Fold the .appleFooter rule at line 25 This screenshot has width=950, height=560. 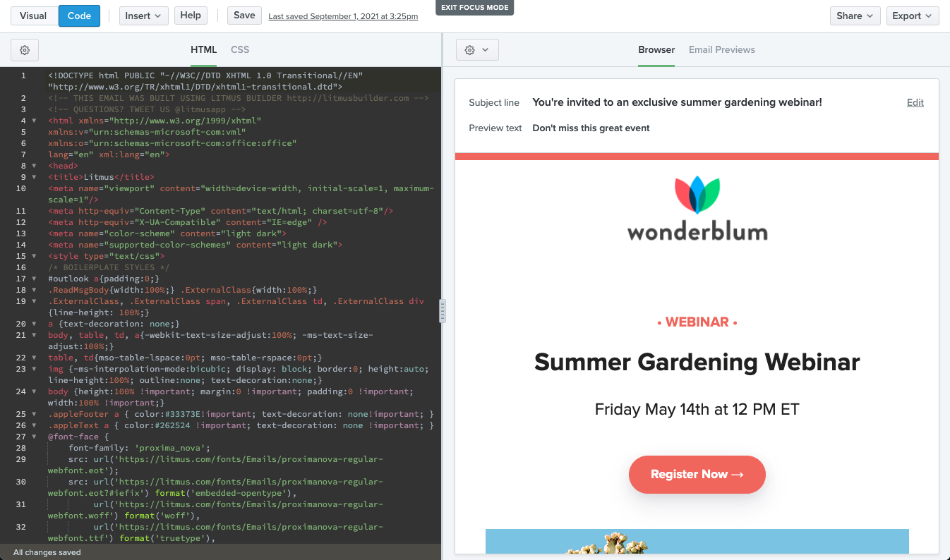click(x=35, y=414)
